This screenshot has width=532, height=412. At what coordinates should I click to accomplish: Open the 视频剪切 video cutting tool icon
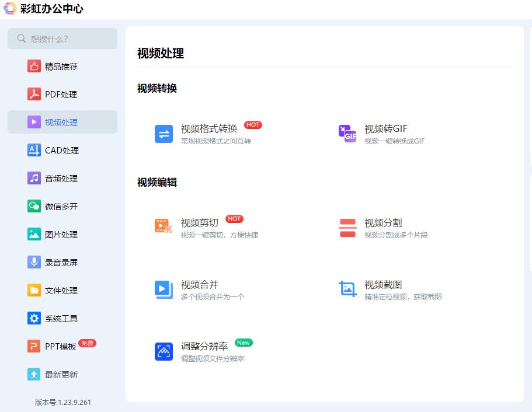(x=164, y=228)
